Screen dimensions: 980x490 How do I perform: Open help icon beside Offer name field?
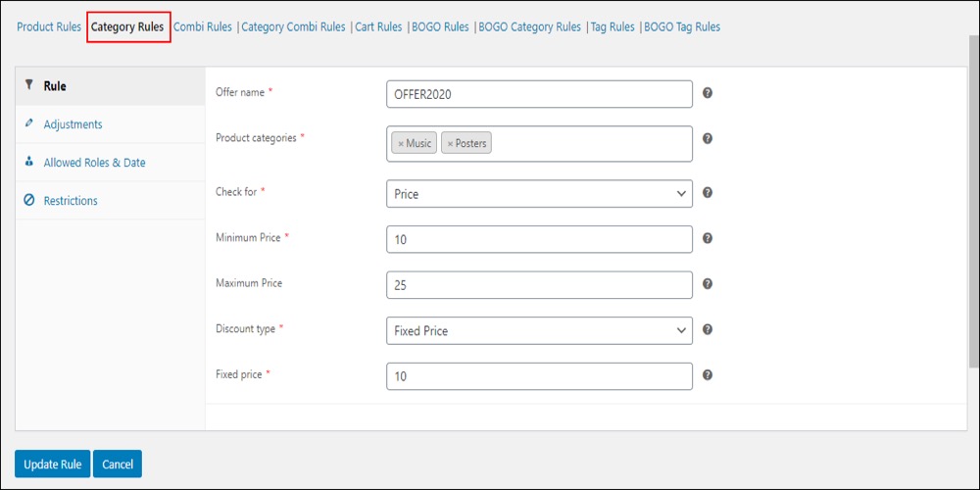(x=708, y=93)
